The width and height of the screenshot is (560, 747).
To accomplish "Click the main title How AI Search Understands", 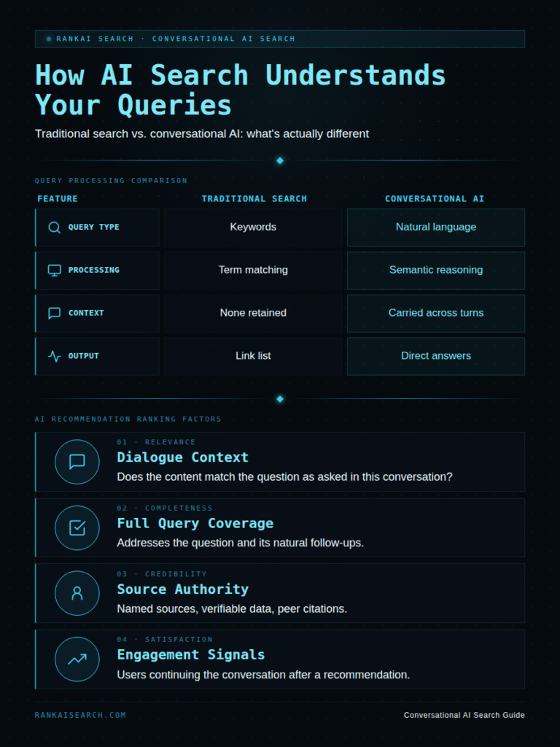I will (241, 75).
